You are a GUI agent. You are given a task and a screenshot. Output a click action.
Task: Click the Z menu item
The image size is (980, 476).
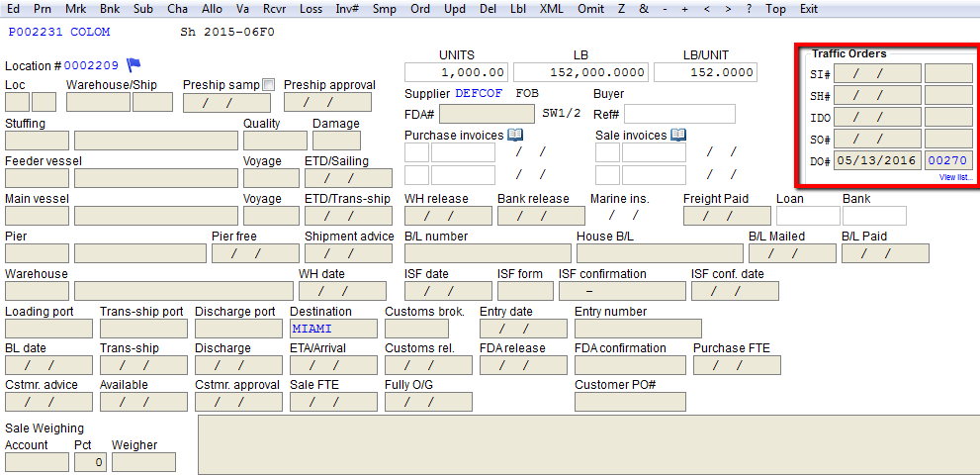621,9
